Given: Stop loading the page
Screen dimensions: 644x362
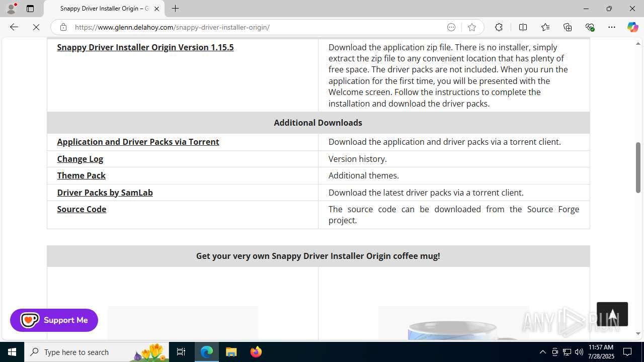Looking at the screenshot, I should (x=36, y=27).
